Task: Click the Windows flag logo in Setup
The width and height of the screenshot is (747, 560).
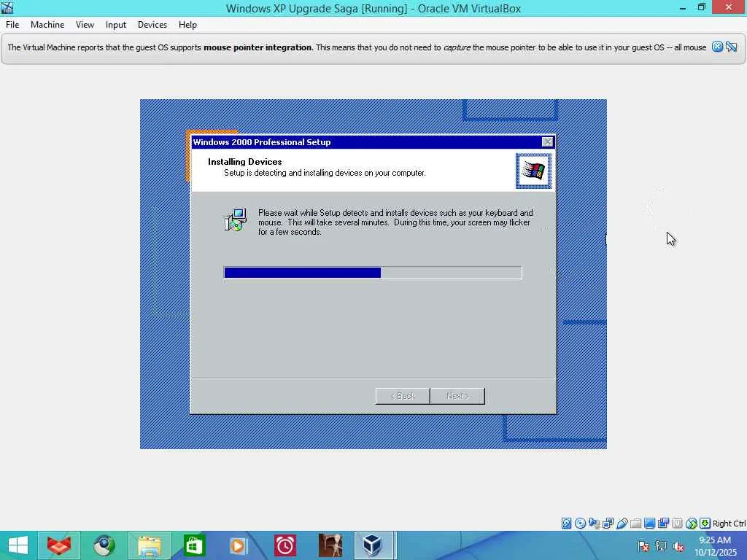Action: 533,171
